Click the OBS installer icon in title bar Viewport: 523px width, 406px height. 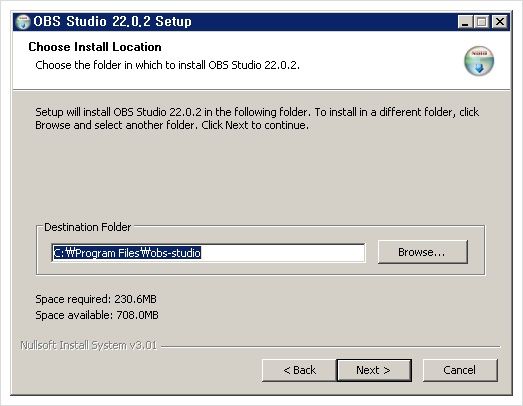tap(23, 22)
